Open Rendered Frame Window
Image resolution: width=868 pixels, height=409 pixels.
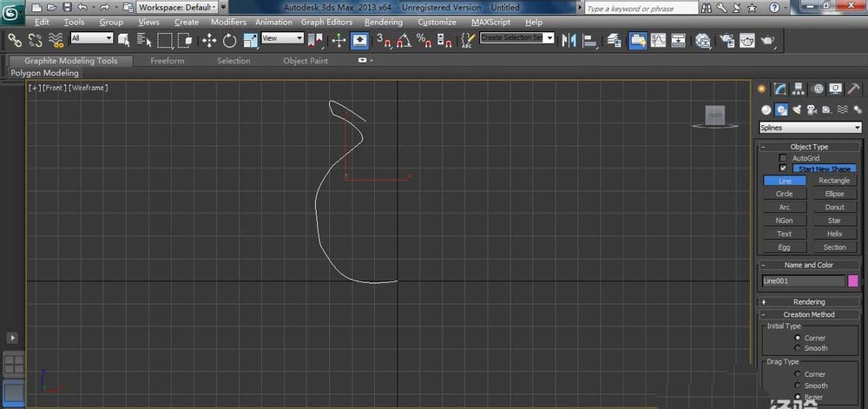point(747,40)
